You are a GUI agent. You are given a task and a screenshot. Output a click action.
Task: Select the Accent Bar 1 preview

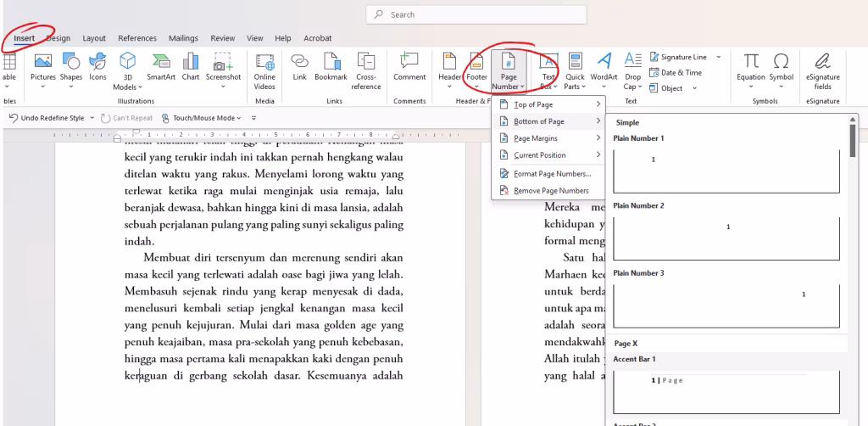tap(726, 391)
